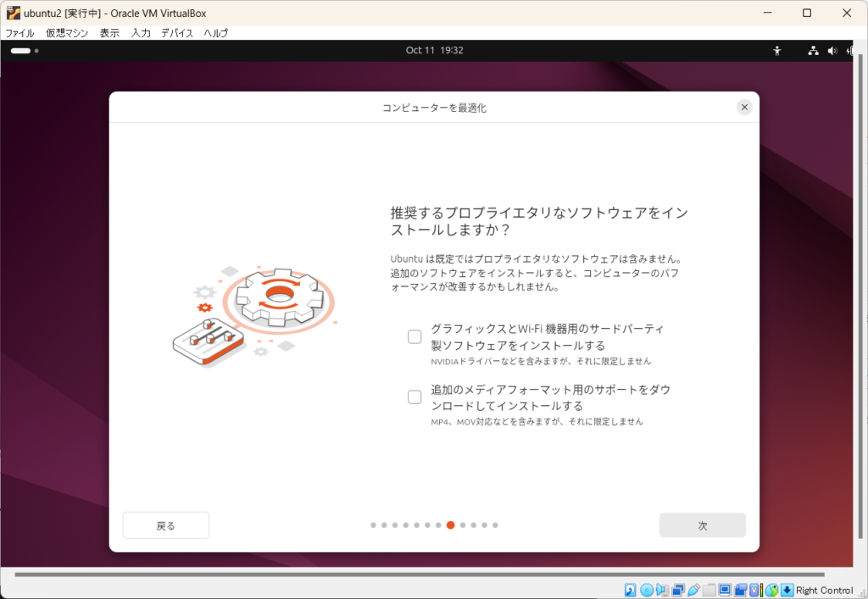Enable third-party graphics and Wi-Fi software checkbox
Image resolution: width=868 pixels, height=599 pixels.
click(415, 336)
